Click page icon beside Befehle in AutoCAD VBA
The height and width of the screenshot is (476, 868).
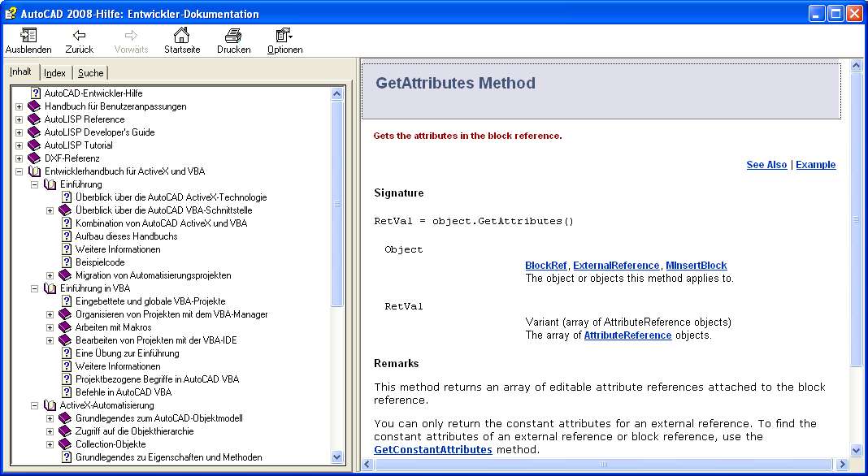[67, 392]
